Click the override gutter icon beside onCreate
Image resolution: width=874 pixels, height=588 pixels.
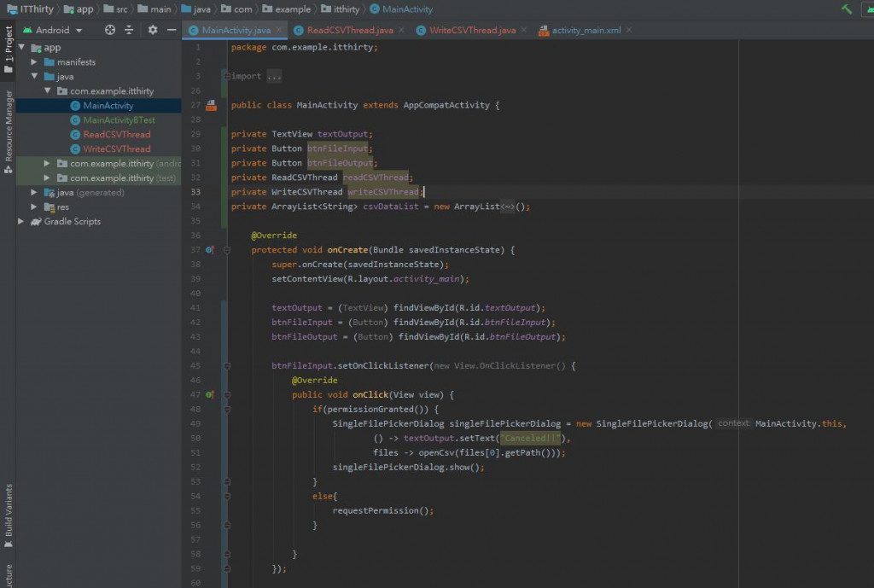coord(210,250)
